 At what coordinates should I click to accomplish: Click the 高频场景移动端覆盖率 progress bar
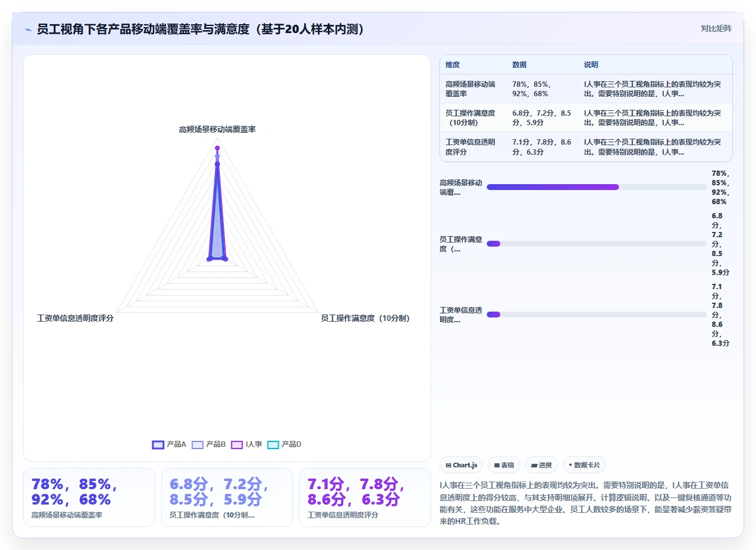[597, 187]
